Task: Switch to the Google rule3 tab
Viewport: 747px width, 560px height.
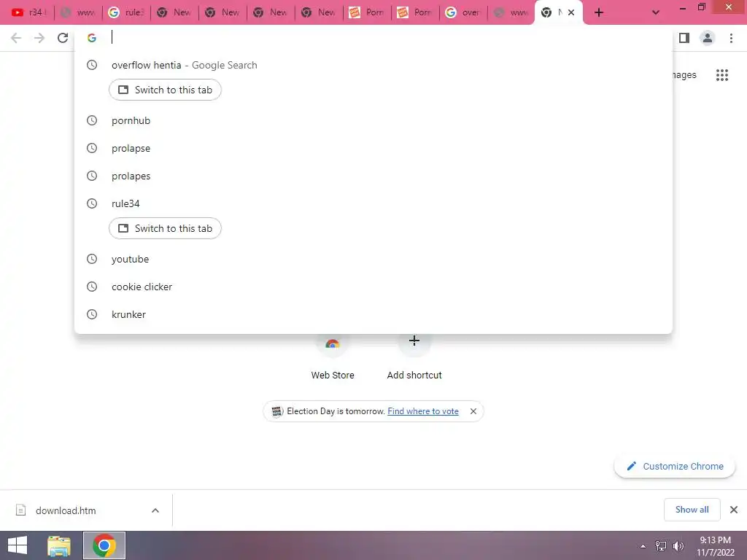Action: 126,13
